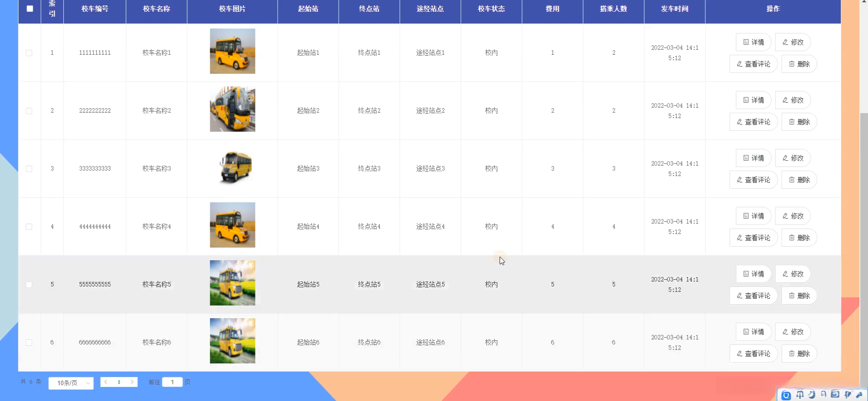Click the 搭乘人数 column header

tap(613, 9)
